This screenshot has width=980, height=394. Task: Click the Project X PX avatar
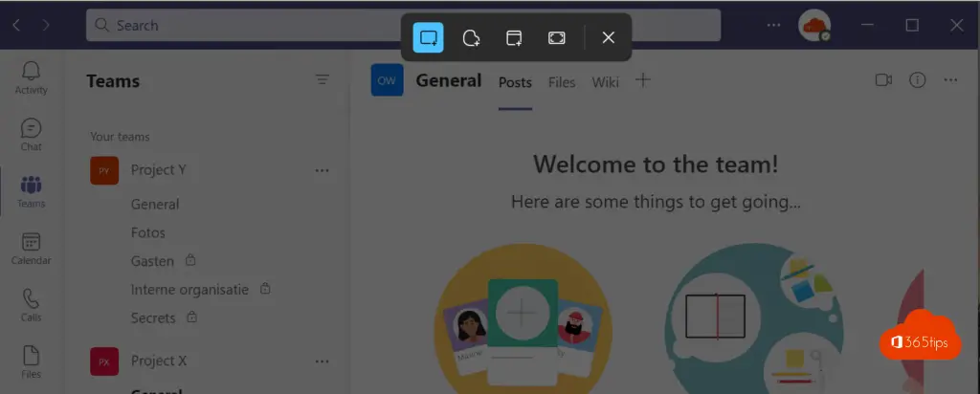pyautogui.click(x=104, y=361)
